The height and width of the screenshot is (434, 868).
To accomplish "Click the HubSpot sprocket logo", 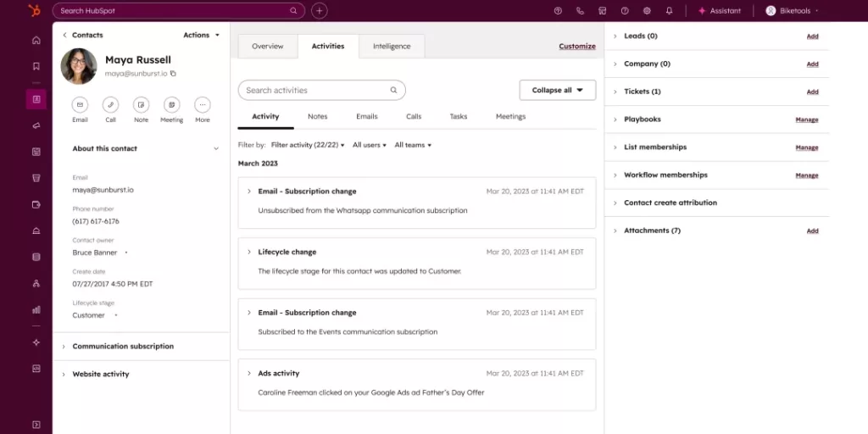I will (x=35, y=11).
